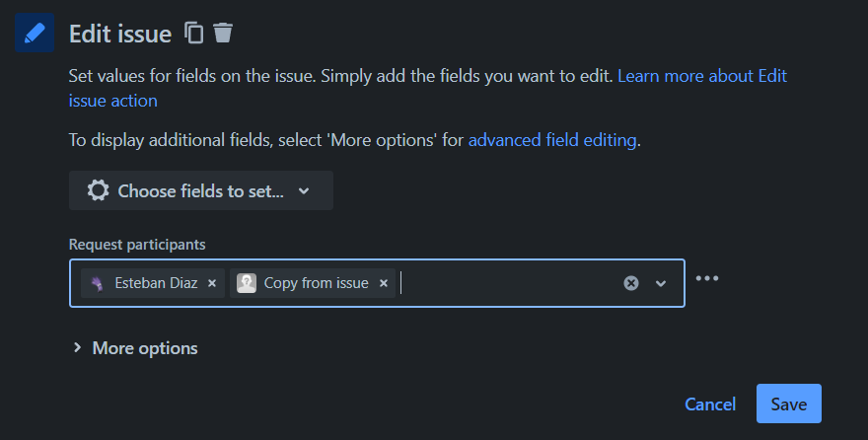Save the Edit issue action
Screen dimensions: 868x440
[789, 403]
